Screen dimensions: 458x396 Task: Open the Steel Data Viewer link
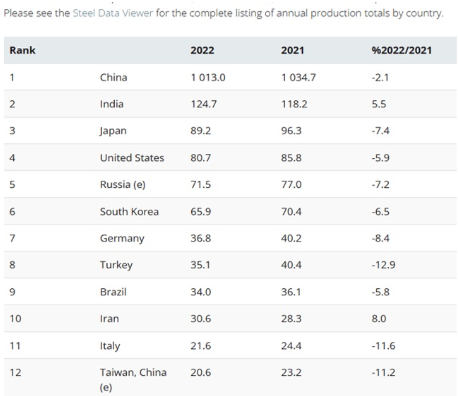pyautogui.click(x=113, y=13)
